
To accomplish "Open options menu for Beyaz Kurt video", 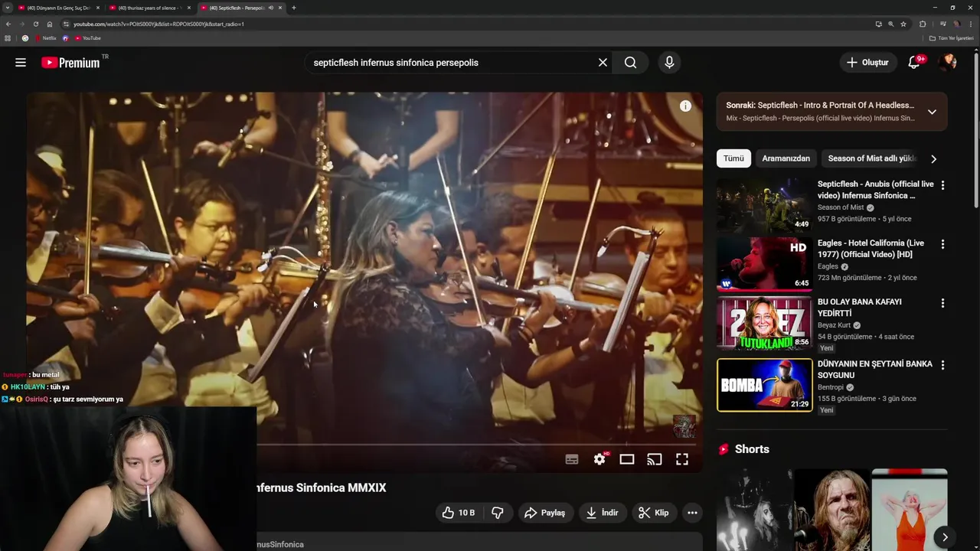I will coord(942,303).
